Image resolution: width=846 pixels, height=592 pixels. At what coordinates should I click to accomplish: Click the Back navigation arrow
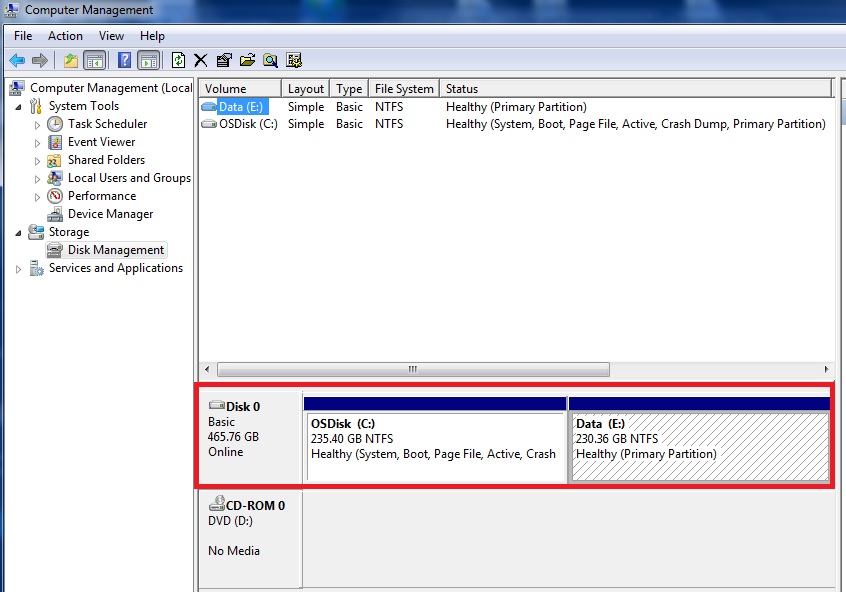tap(16, 60)
